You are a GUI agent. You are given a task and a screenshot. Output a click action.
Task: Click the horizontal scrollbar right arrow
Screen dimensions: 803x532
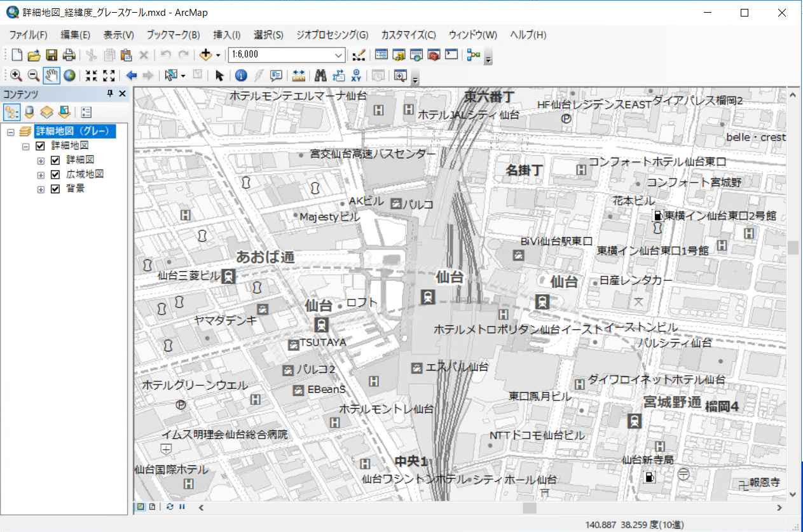point(780,507)
